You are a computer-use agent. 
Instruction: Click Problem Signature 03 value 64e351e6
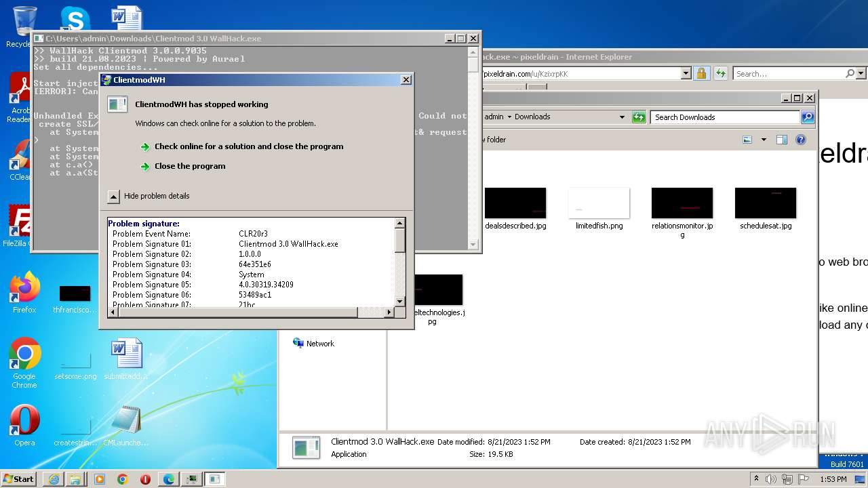coord(255,264)
